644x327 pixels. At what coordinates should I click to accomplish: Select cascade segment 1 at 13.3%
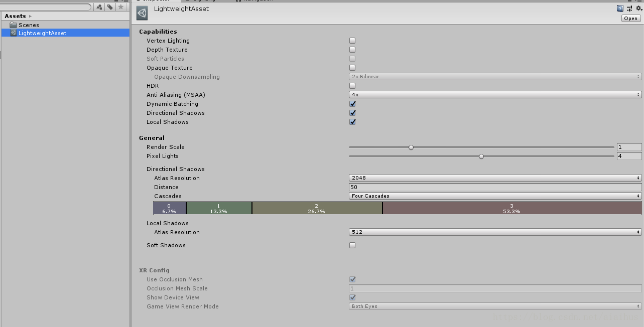pos(219,209)
